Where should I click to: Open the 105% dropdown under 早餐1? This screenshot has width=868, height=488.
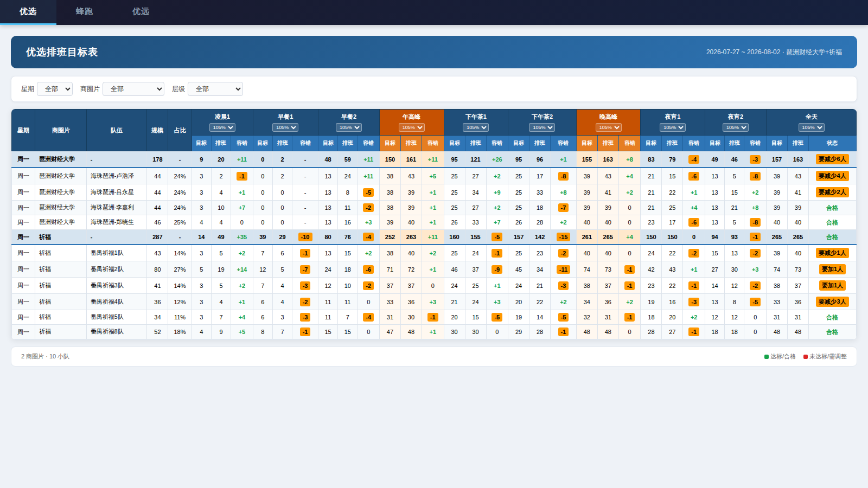coord(285,127)
